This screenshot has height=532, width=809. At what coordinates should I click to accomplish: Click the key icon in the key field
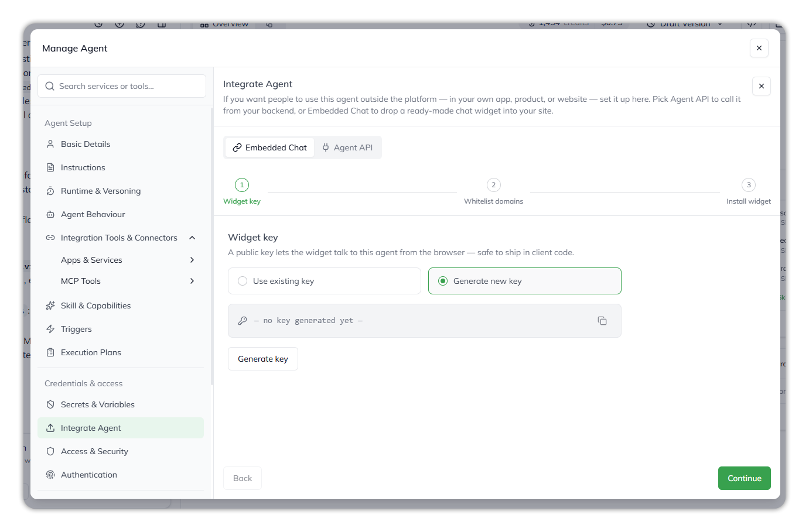pos(243,321)
